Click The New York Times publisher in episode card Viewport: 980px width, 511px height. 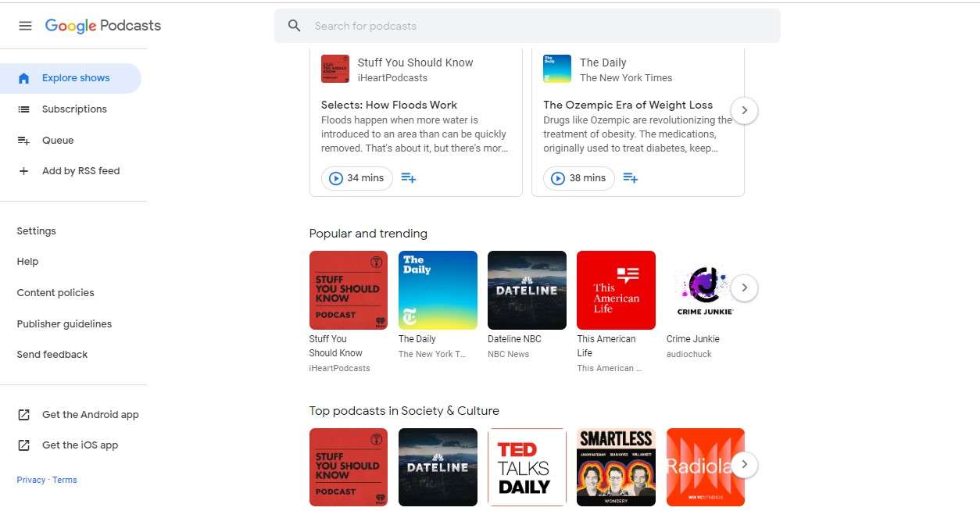click(626, 78)
